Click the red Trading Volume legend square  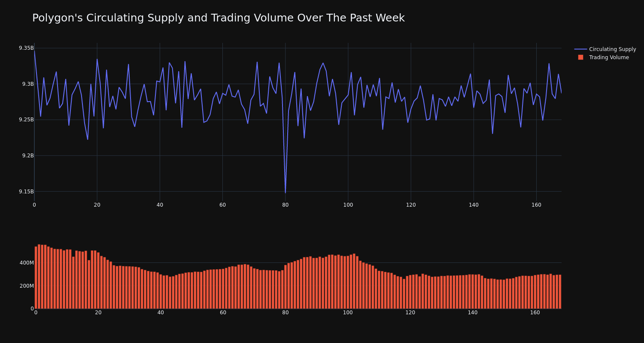pos(580,57)
